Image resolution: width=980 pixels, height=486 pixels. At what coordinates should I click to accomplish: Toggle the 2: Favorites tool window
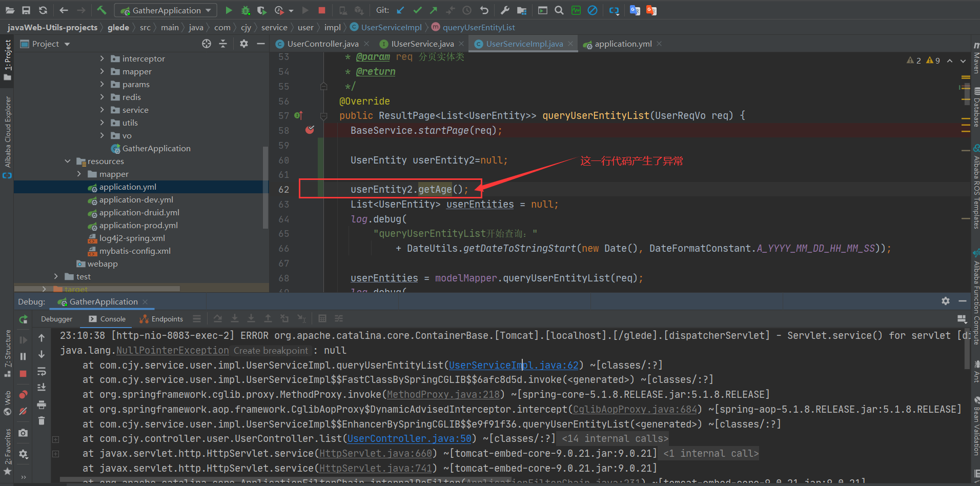pos(7,452)
